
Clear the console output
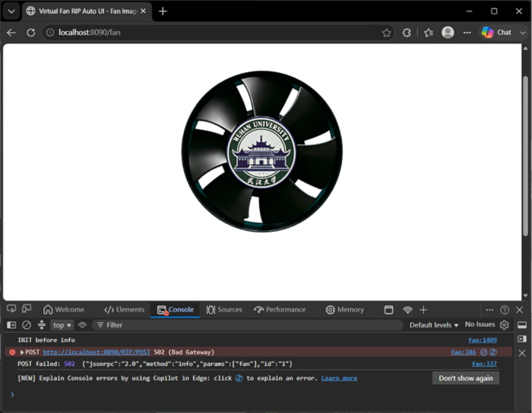[x=27, y=325]
